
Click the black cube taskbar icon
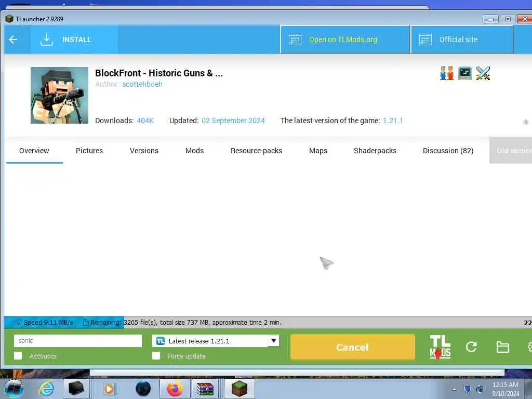point(76,389)
